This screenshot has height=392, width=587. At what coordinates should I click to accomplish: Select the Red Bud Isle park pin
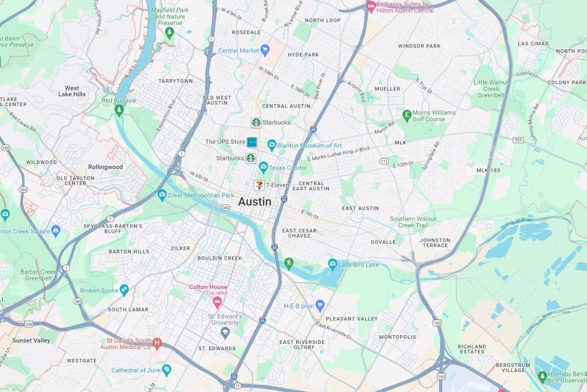pyautogui.click(x=119, y=111)
